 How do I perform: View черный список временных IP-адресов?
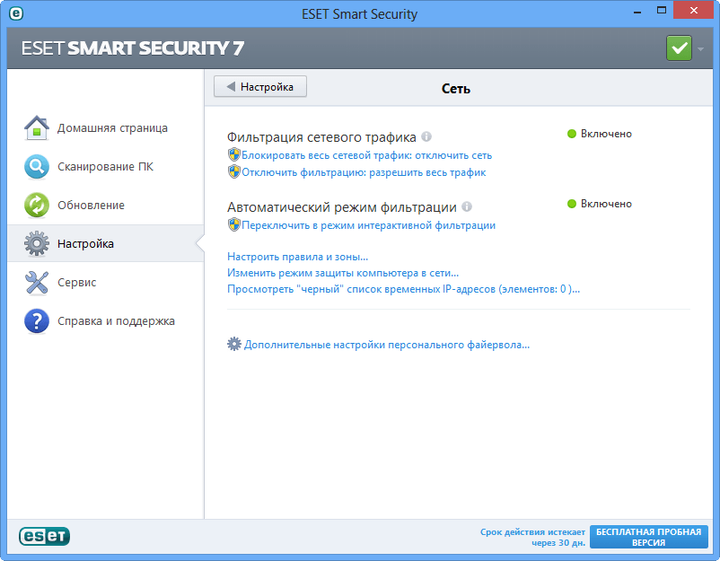(x=404, y=289)
